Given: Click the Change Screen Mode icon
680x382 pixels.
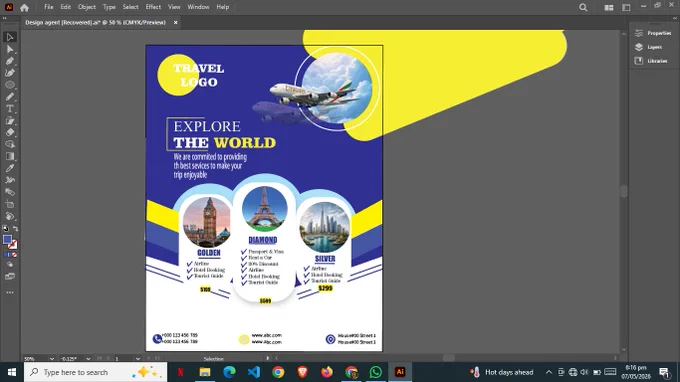Looking at the screenshot, I should coord(10,276).
